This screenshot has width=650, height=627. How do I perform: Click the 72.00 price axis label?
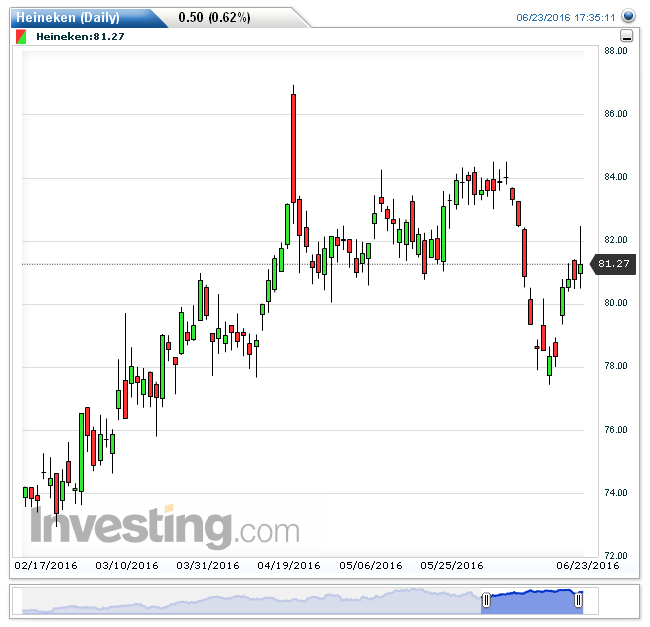[616, 555]
